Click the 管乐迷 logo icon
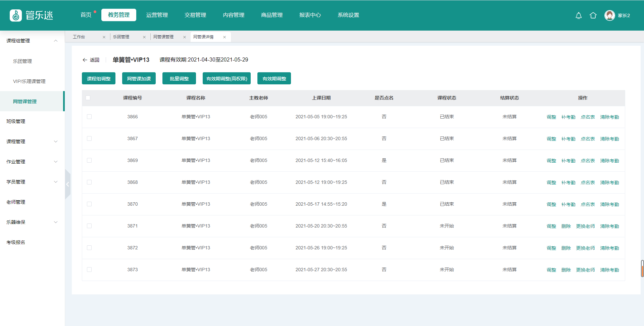Screen dimensions: 644x326 pyautogui.click(x=16, y=15)
